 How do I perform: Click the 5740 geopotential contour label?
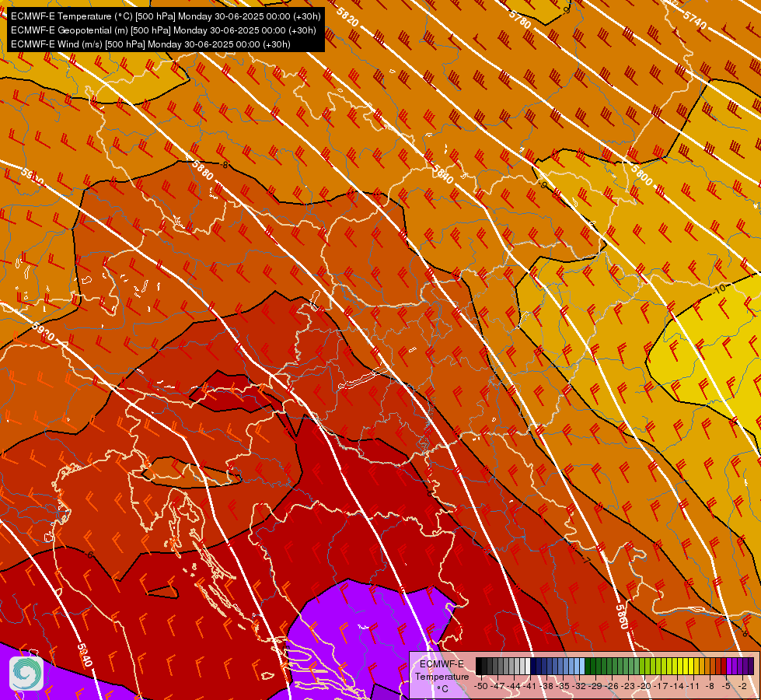tap(694, 20)
